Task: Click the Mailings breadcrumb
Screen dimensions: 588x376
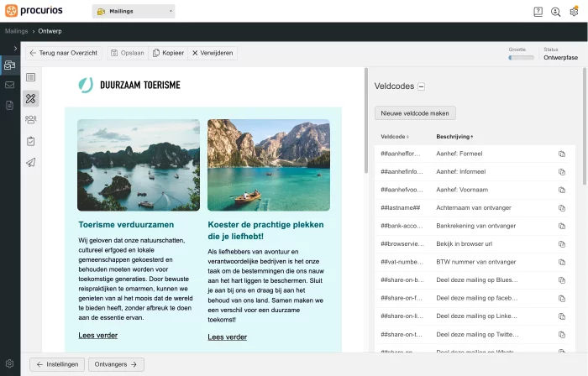Action: click(x=16, y=30)
